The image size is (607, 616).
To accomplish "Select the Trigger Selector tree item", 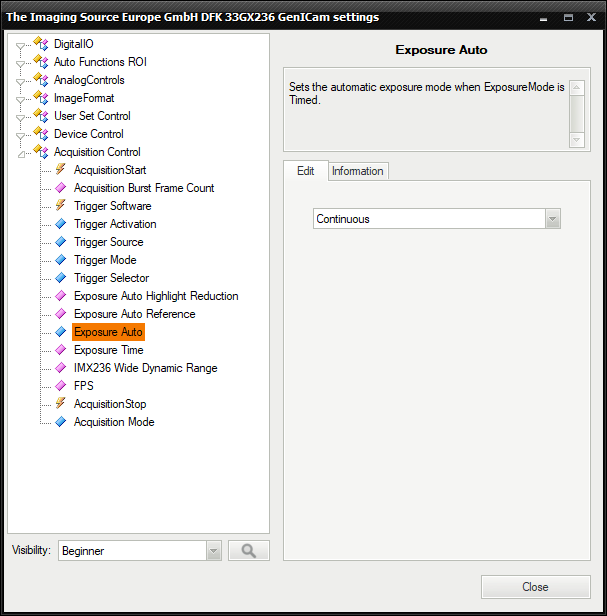I will 112,278.
